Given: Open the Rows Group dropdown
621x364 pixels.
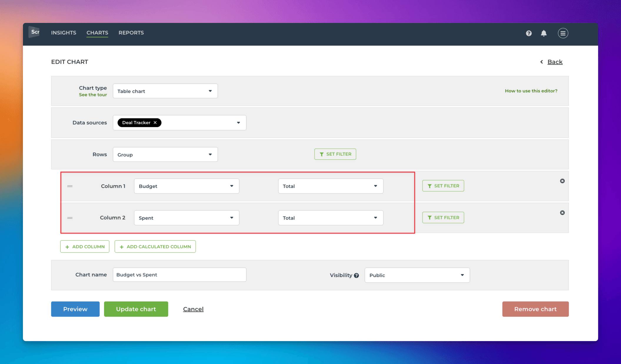Looking at the screenshot, I should click(x=165, y=154).
